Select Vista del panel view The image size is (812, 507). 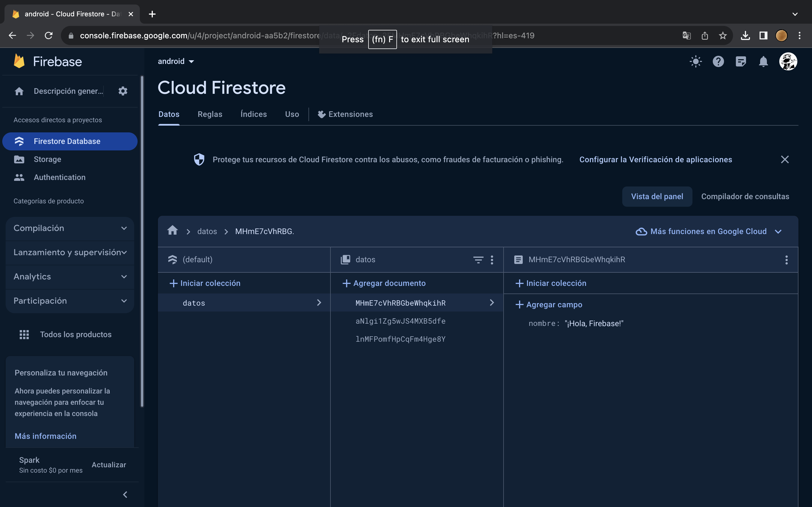click(657, 197)
